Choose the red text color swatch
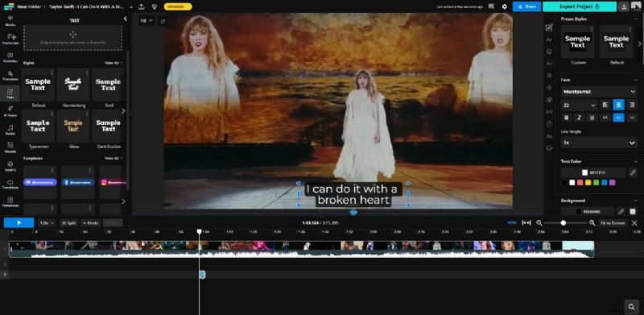The image size is (644, 315). 580,183
